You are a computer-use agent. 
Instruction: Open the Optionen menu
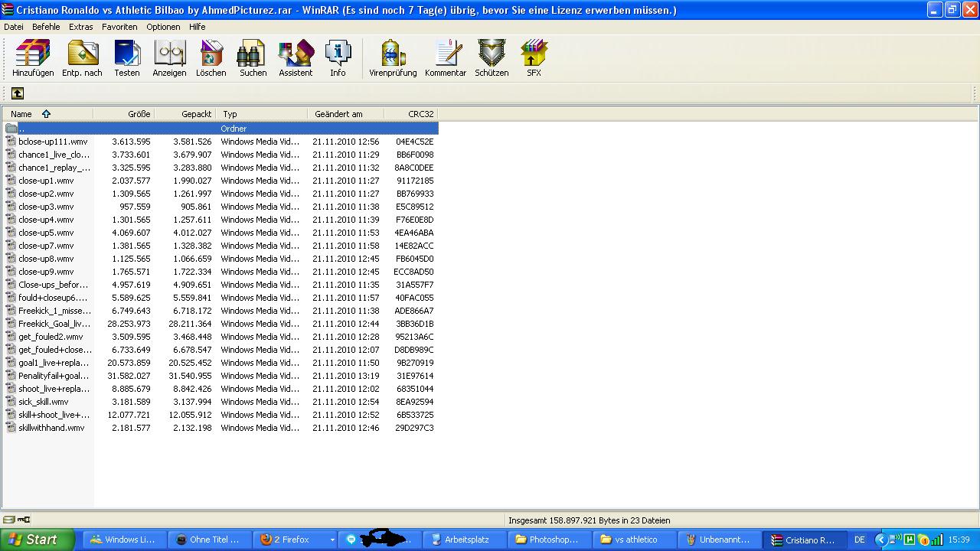[x=163, y=27]
